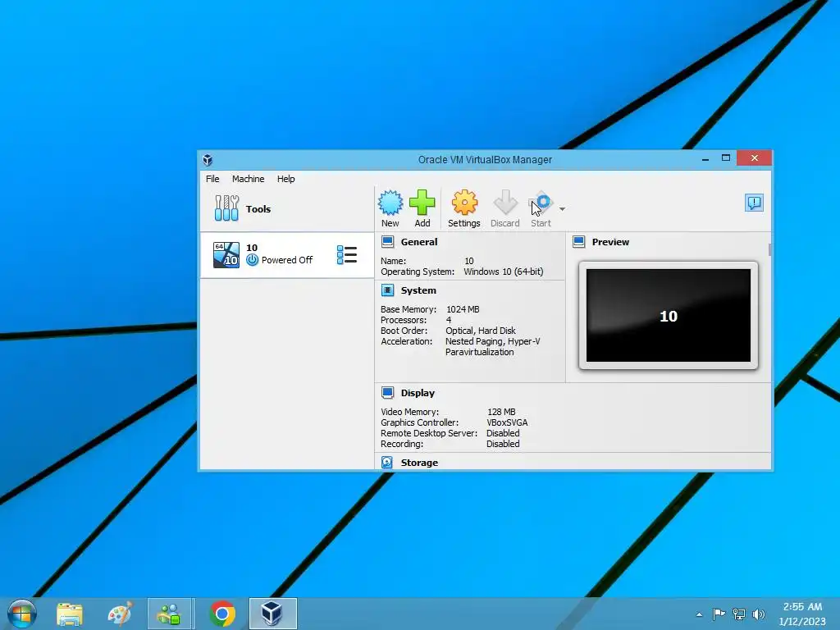
Task: Start the VM with Start icon
Action: coord(541,203)
